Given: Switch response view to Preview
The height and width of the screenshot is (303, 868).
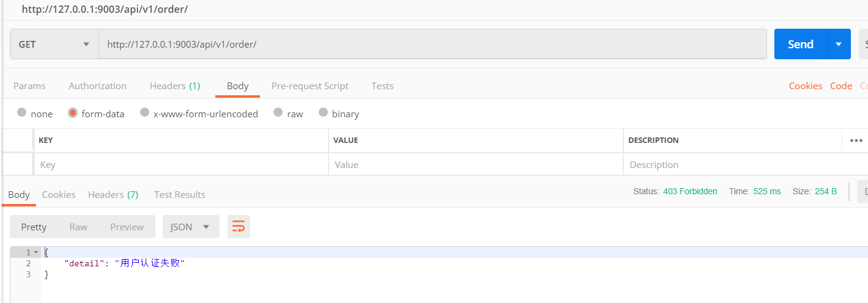Looking at the screenshot, I should pos(127,227).
